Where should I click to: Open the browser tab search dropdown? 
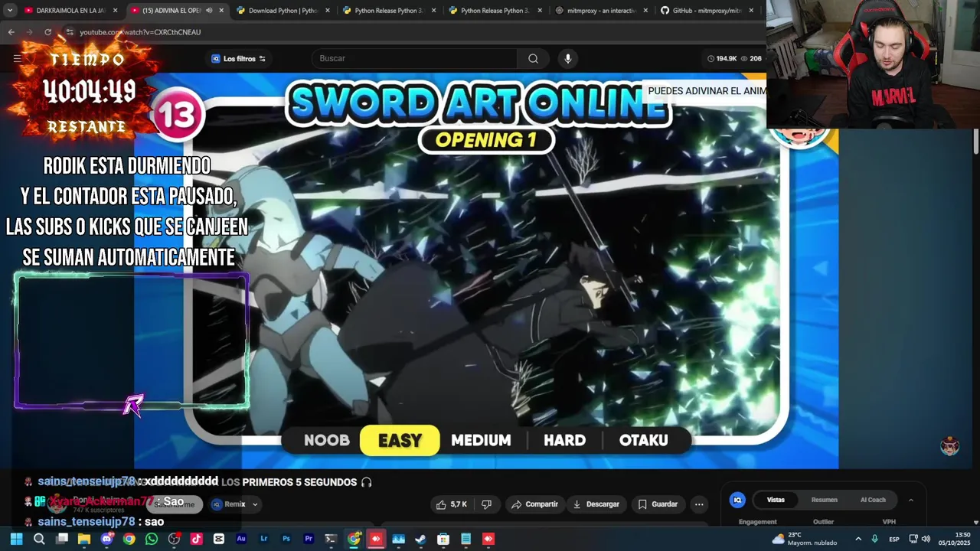click(10, 11)
